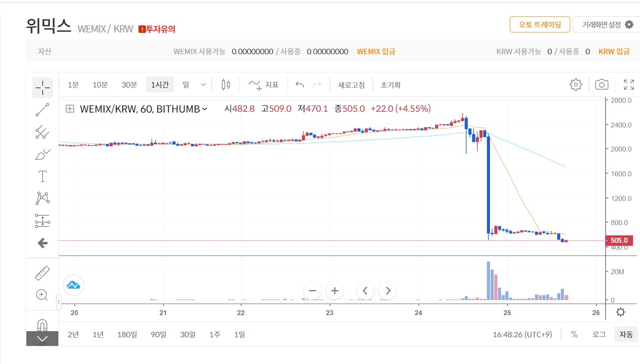640x364 pixels.
Task: Set date range to 180일
Action: 127,334
